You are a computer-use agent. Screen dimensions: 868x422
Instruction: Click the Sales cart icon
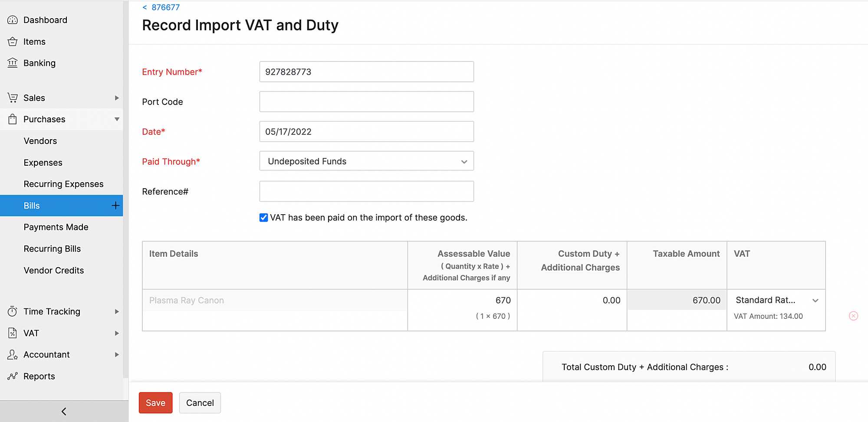tap(12, 98)
